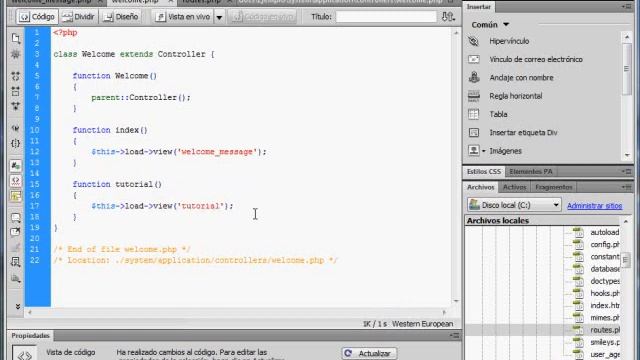Click the Imágenes insert icon
Viewport: 640px width, 360px height.
[x=473, y=151]
